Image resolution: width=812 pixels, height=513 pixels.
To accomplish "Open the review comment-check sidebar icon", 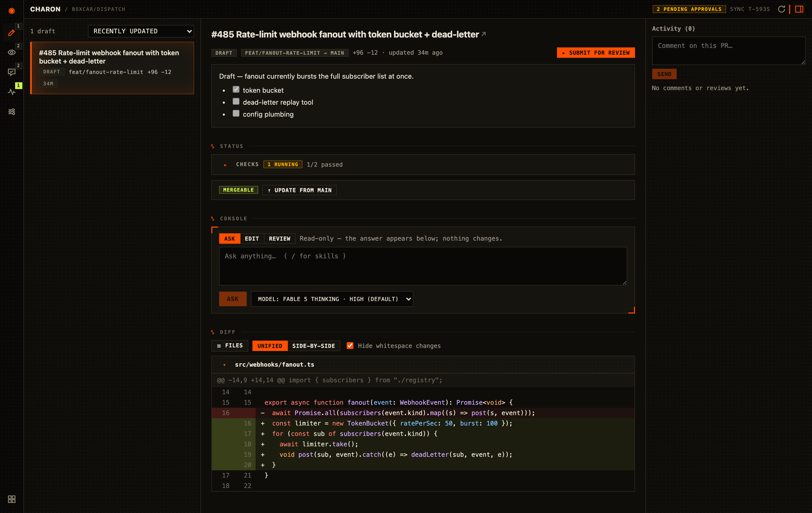I will 11,72.
